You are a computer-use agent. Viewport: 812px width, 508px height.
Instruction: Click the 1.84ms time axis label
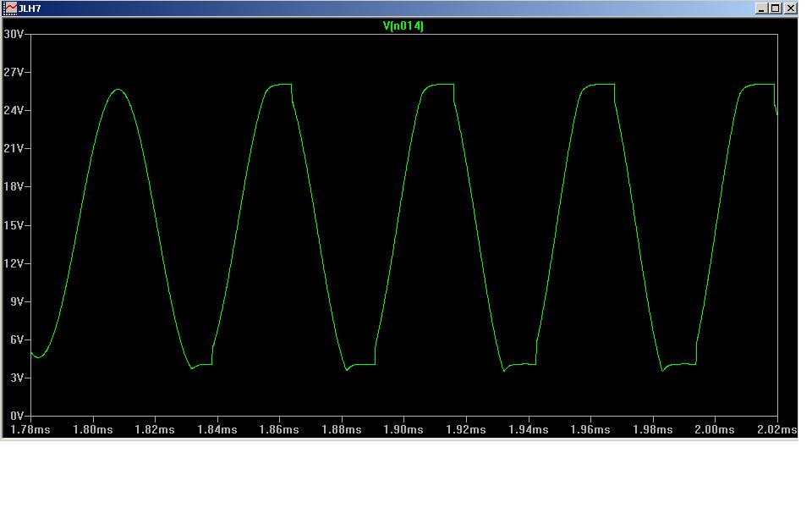pos(217,430)
